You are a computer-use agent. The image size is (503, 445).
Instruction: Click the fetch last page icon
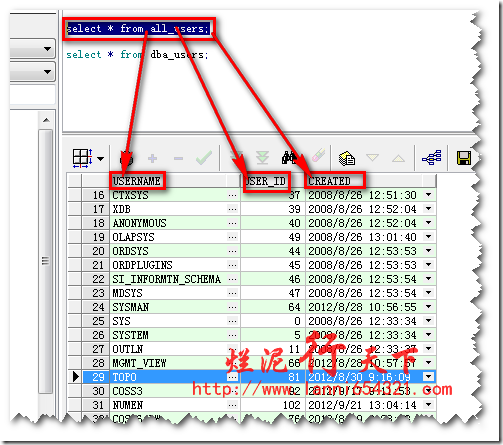262,158
